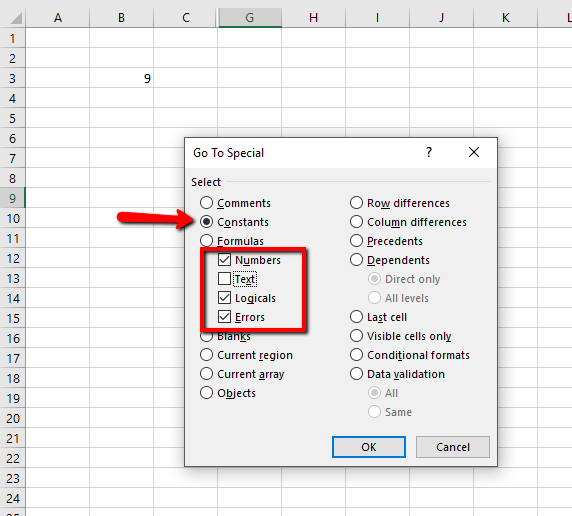Select the Comments radio option
The image size is (572, 516).
[206, 203]
